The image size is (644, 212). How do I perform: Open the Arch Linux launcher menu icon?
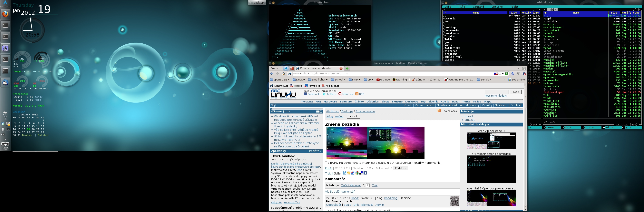(5, 3)
